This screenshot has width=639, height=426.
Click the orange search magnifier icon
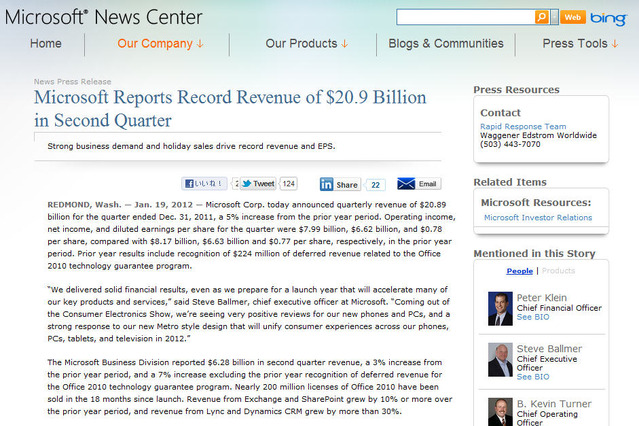542,17
